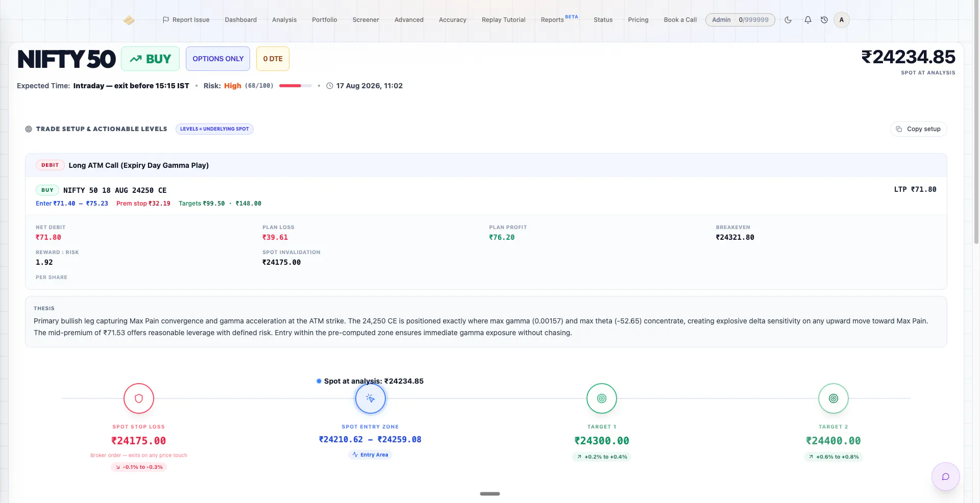The width and height of the screenshot is (980, 503).
Task: Click Spot Invalidation value ₹24175.00
Action: [282, 262]
